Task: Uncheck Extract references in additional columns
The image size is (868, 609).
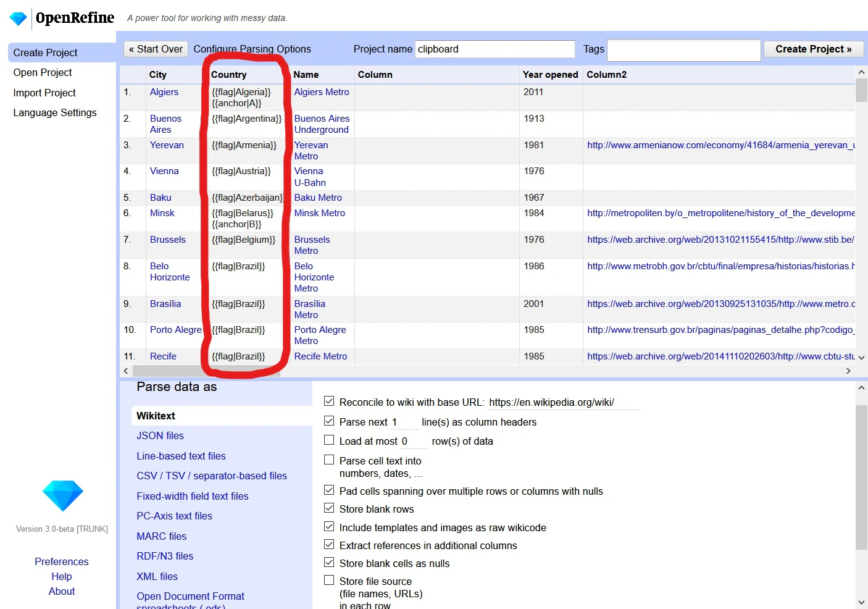Action: [329, 545]
